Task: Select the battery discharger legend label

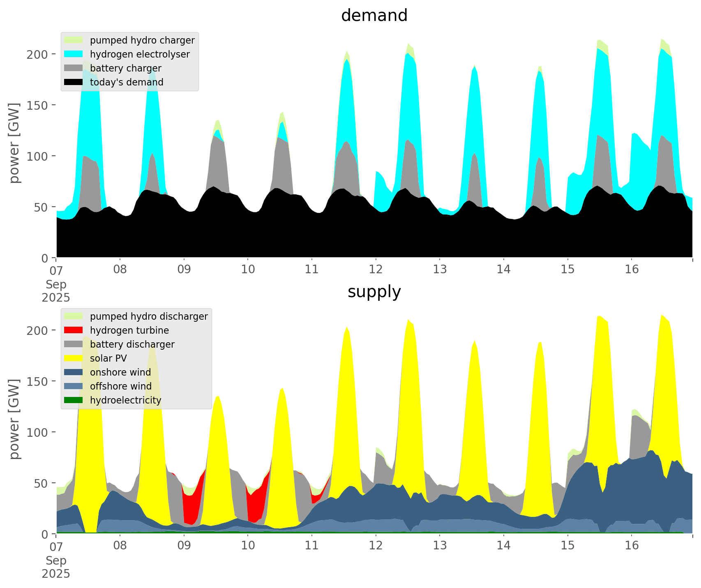Action: tap(132, 344)
